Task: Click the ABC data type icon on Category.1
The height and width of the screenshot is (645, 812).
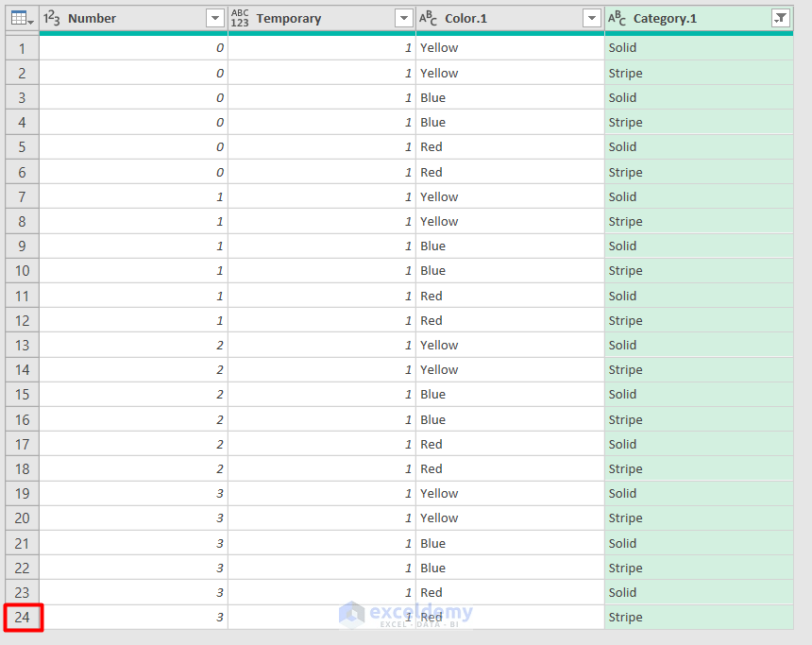Action: point(618,18)
